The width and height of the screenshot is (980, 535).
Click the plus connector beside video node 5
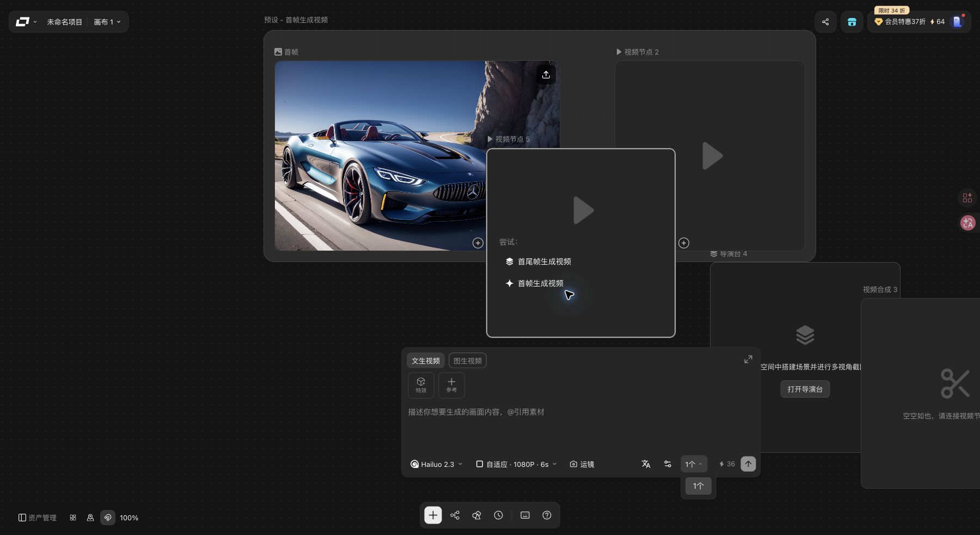point(684,243)
